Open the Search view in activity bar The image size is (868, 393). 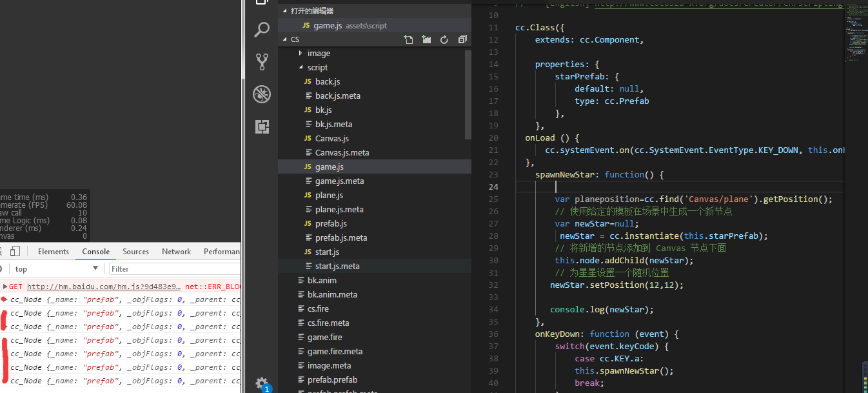click(x=262, y=30)
